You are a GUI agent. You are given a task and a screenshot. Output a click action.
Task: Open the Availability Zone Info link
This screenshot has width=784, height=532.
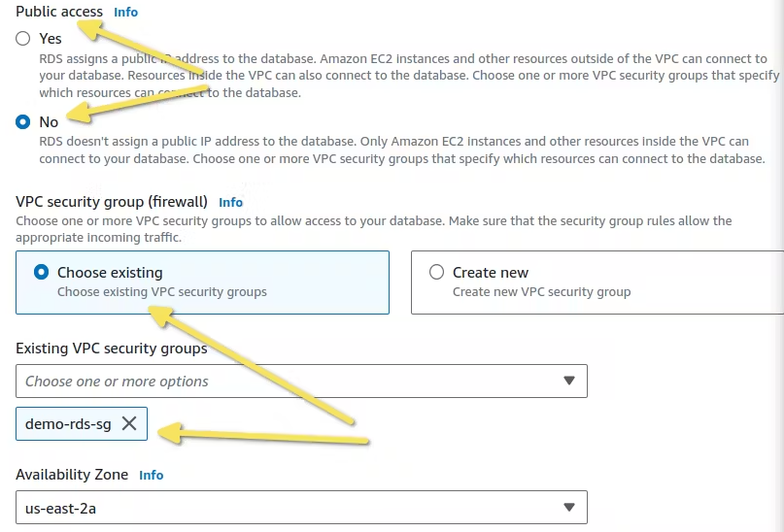(151, 475)
